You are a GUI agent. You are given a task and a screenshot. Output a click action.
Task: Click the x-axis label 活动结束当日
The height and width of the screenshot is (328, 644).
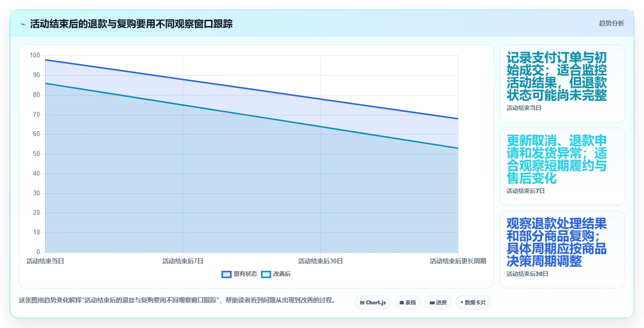pyautogui.click(x=45, y=261)
